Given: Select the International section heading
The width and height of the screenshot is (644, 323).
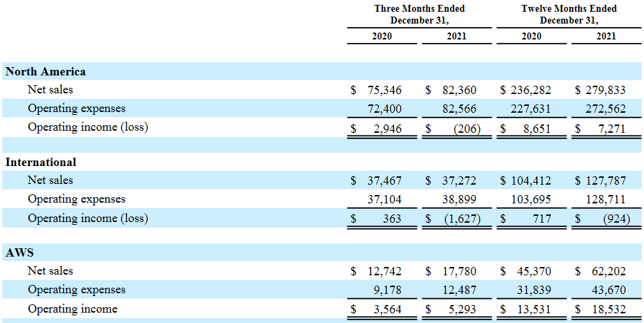Looking at the screenshot, I should click(41, 162).
